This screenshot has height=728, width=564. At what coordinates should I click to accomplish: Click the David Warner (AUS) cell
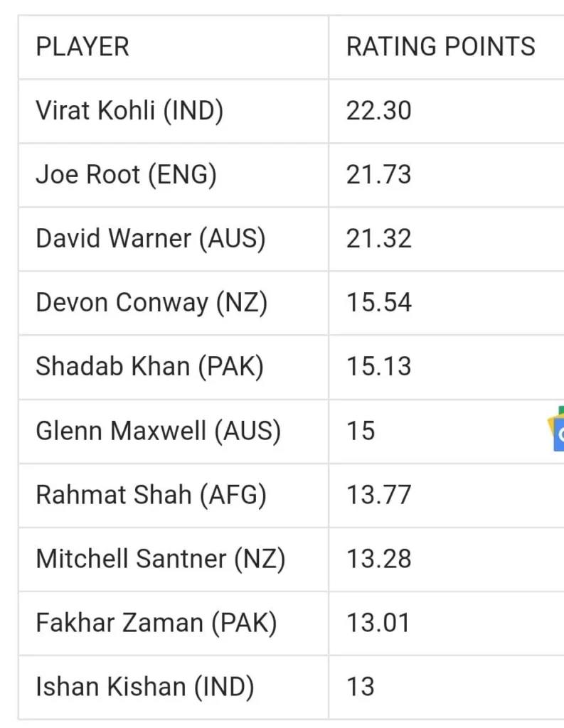pyautogui.click(x=151, y=239)
